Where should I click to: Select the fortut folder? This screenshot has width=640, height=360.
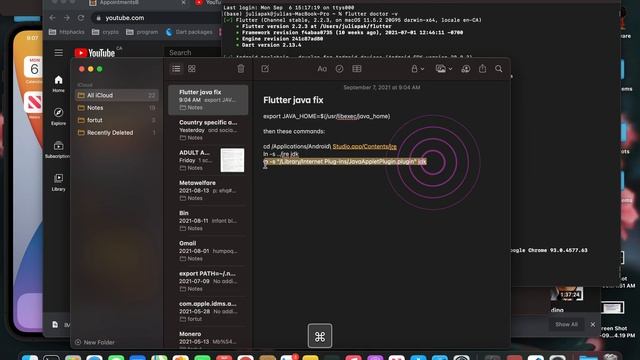click(x=116, y=120)
